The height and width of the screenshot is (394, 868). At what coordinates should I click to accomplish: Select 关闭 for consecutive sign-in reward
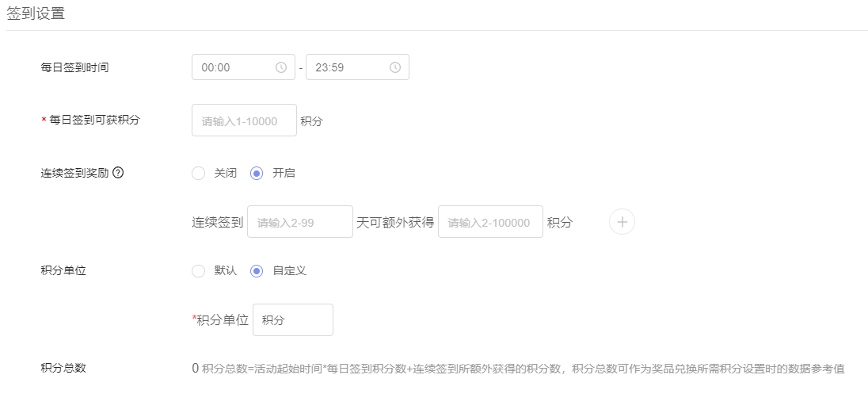[x=198, y=174]
